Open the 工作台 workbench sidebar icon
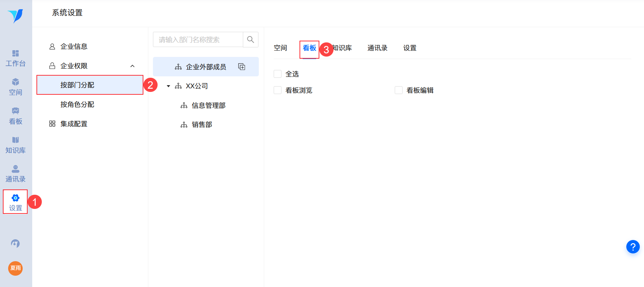 [16, 58]
